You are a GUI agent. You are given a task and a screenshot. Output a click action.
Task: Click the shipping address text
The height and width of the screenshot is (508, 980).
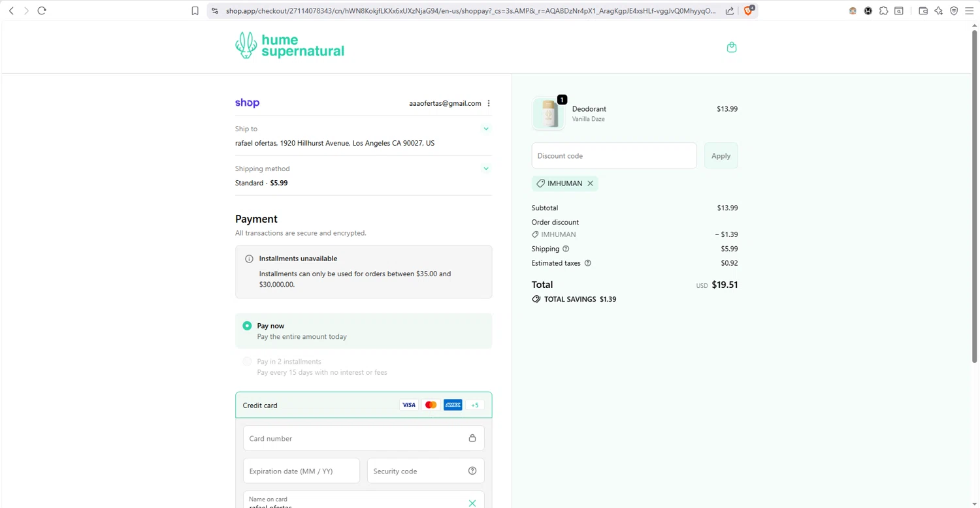tap(335, 143)
